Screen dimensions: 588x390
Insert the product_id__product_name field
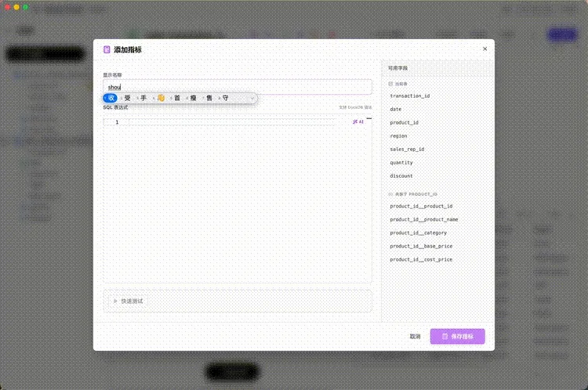423,219
